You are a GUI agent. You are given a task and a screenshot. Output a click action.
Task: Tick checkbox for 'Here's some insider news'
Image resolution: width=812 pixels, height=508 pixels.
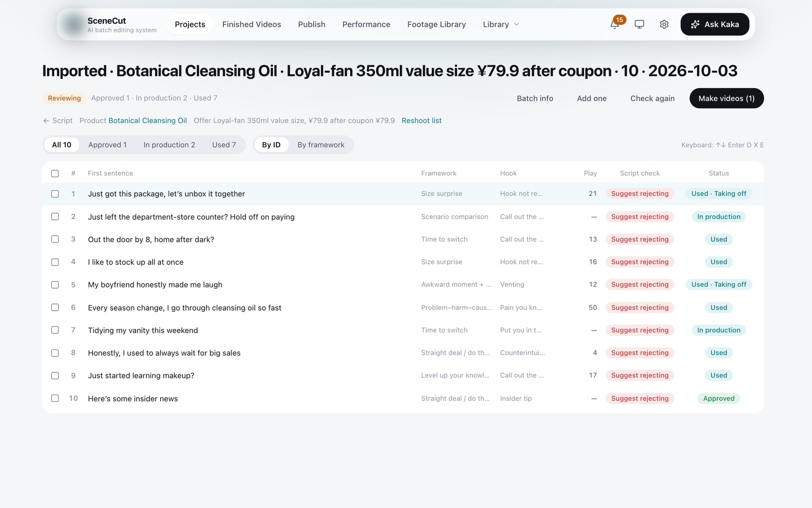coord(55,398)
